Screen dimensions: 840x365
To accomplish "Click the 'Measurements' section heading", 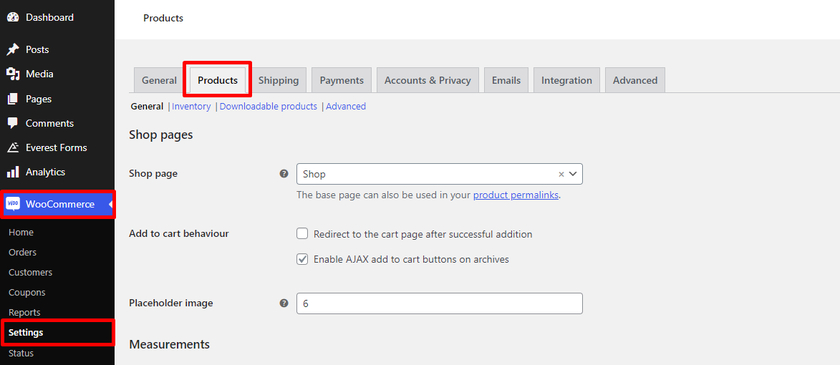I will point(169,344).
